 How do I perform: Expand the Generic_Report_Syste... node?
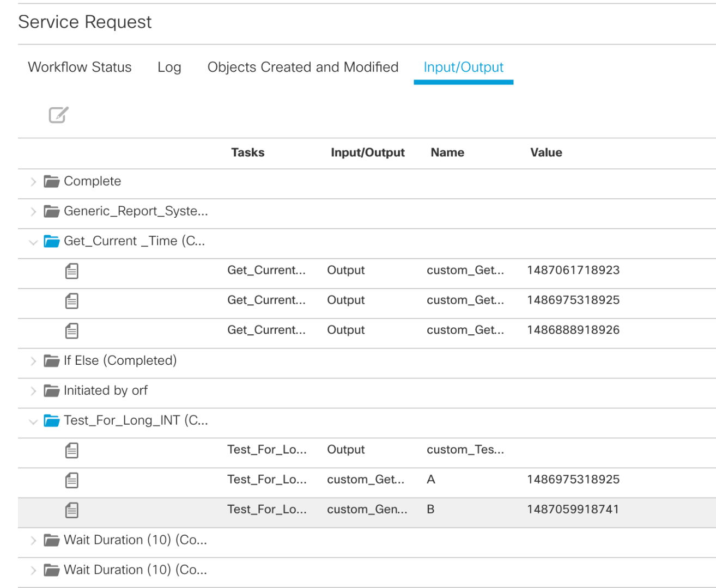(33, 212)
